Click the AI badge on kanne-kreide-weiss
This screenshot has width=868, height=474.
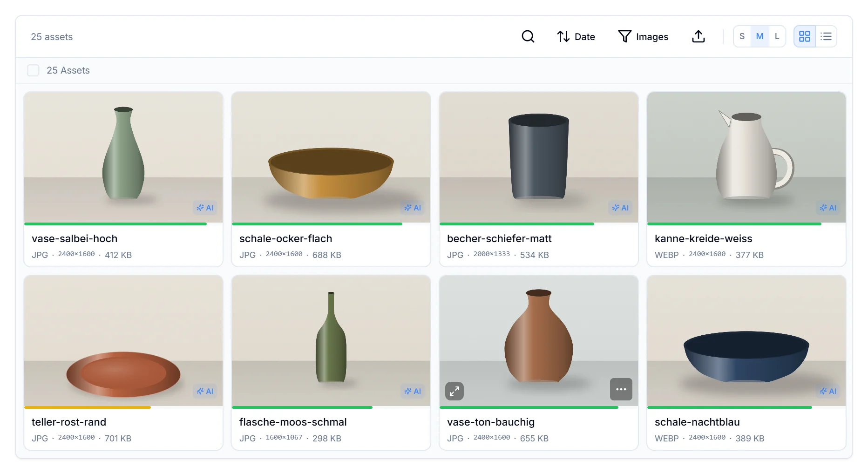click(828, 208)
